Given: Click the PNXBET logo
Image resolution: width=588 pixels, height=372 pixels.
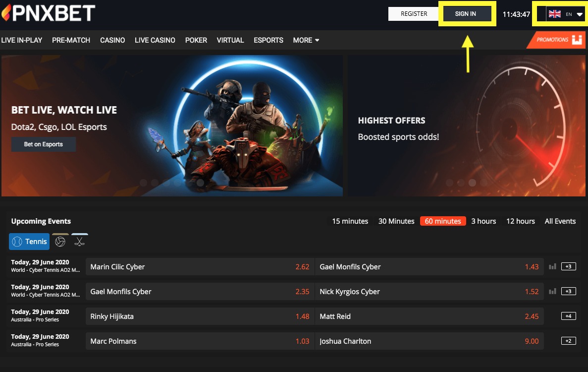Looking at the screenshot, I should pos(49,13).
